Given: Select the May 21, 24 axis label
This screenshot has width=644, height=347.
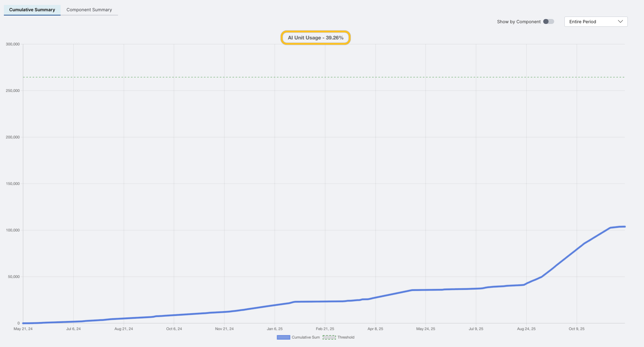Looking at the screenshot, I should [23, 329].
